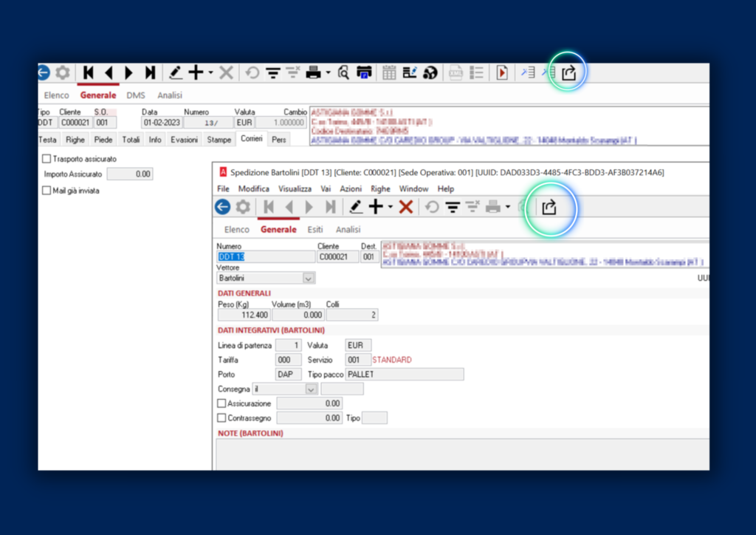The height and width of the screenshot is (535, 756).
Task: Click the grey delete X in DDT window toolbar
Action: point(226,73)
